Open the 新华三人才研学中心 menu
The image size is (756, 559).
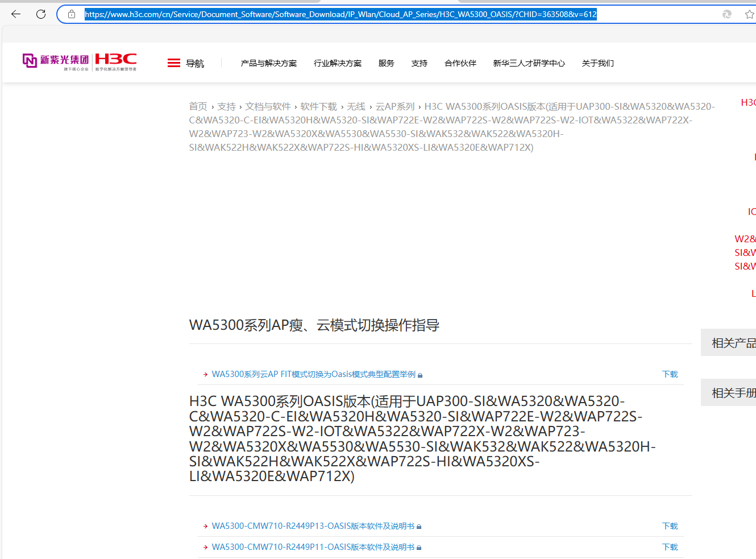pos(529,63)
